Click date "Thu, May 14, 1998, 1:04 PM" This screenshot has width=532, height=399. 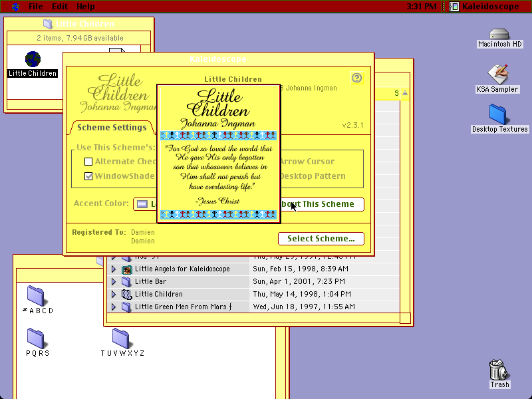pos(302,294)
